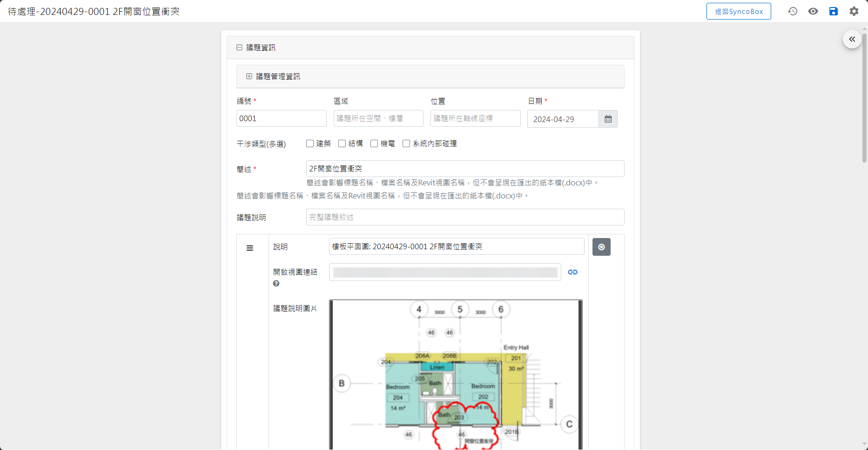Screen dimensions: 868x450
Task: Collapse the 議題資訊 section
Action: 239,48
